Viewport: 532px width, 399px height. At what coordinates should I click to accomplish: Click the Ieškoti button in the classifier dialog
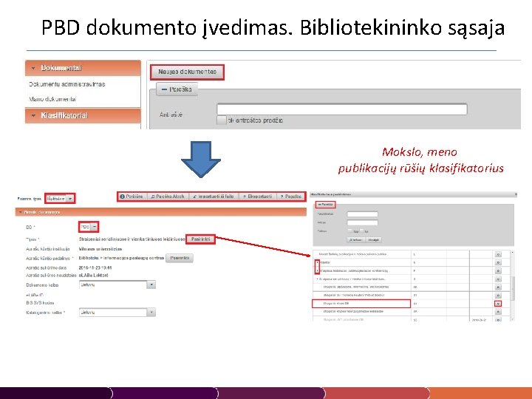[355, 240]
